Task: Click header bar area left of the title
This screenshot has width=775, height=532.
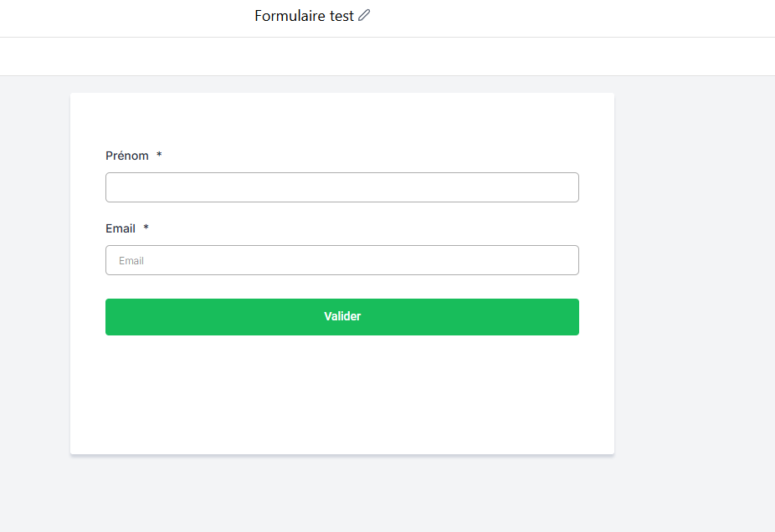Action: point(126,17)
